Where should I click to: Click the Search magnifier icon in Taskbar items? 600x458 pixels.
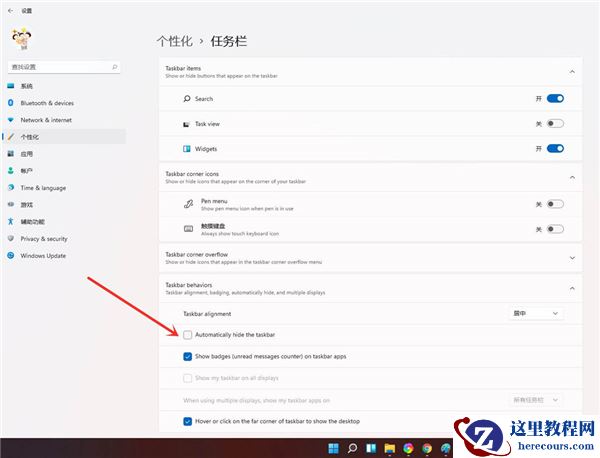[187, 99]
